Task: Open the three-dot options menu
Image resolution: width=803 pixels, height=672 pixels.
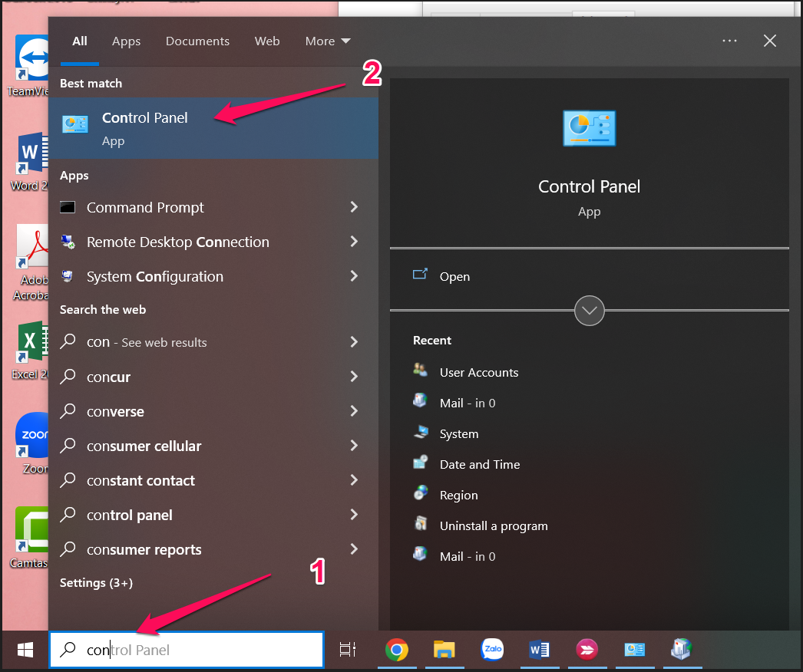Action: coord(729,41)
